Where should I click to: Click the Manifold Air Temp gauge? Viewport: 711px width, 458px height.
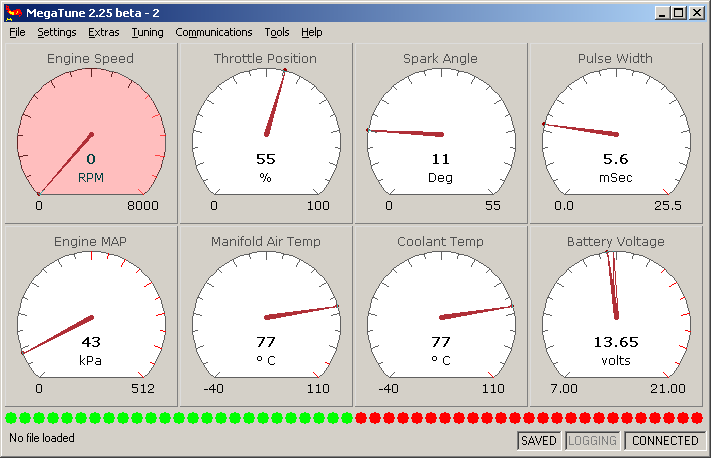(x=266, y=317)
